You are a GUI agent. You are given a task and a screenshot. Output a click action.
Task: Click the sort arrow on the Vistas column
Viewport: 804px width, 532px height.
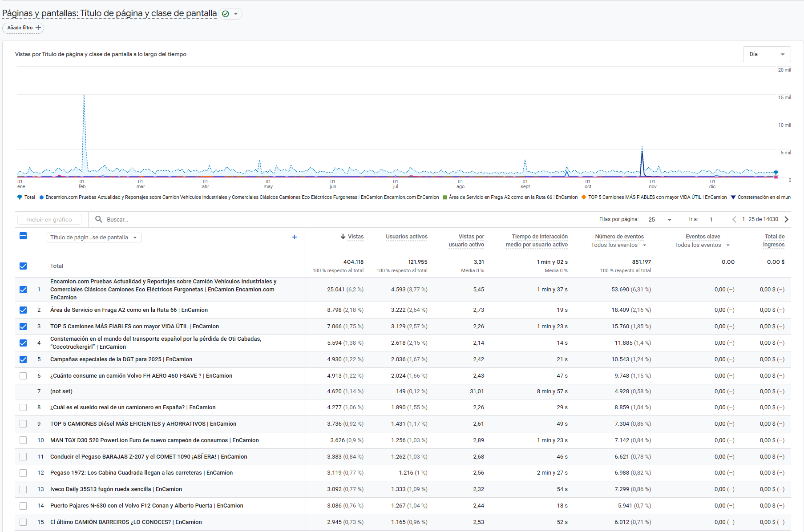342,237
